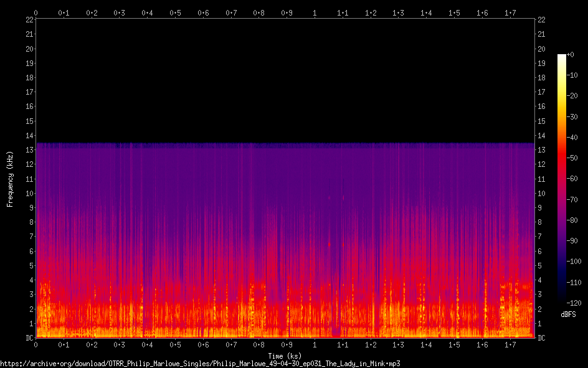Viewport: 588px width, 368px height.
Task: Click the 14 kHz label on right axis
Action: 542,136
